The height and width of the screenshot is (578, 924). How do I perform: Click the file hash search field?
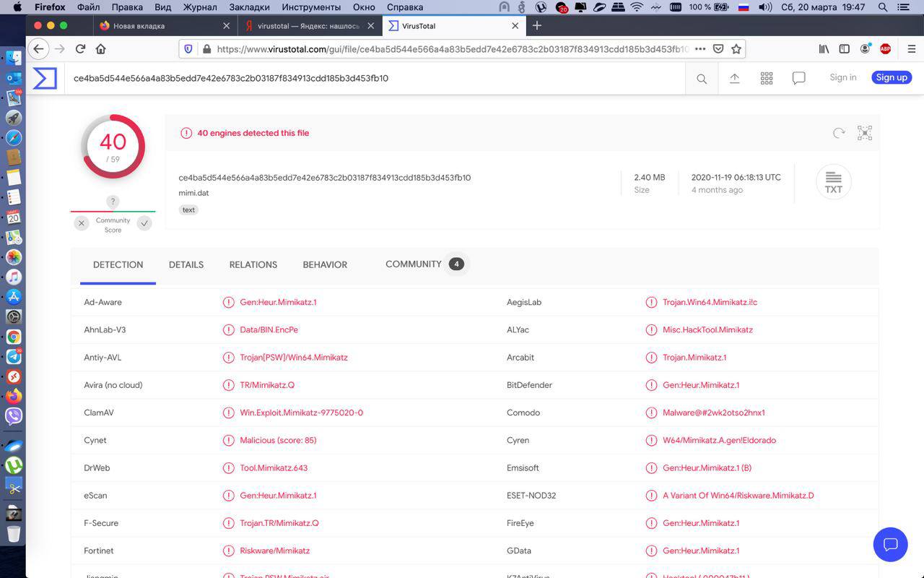[x=375, y=78]
